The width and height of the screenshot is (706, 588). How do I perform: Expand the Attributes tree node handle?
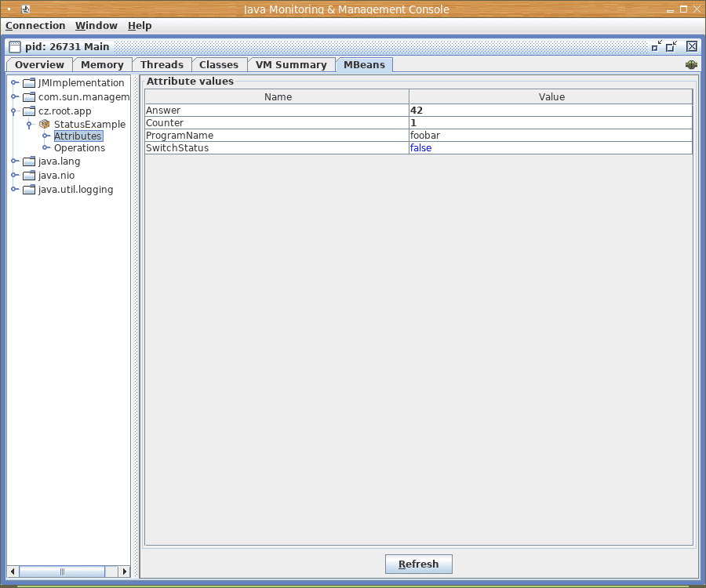click(x=46, y=136)
